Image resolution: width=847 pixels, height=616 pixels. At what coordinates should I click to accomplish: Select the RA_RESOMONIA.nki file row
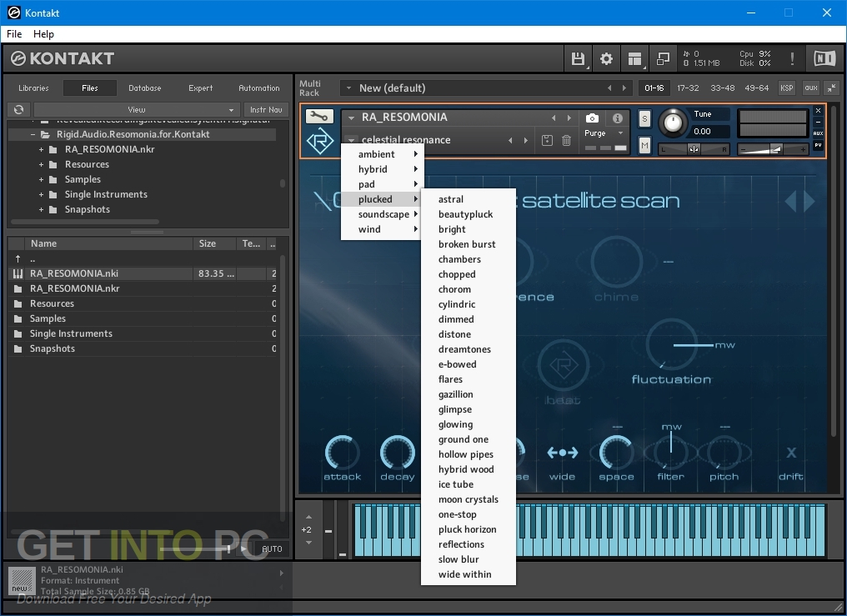pos(143,273)
